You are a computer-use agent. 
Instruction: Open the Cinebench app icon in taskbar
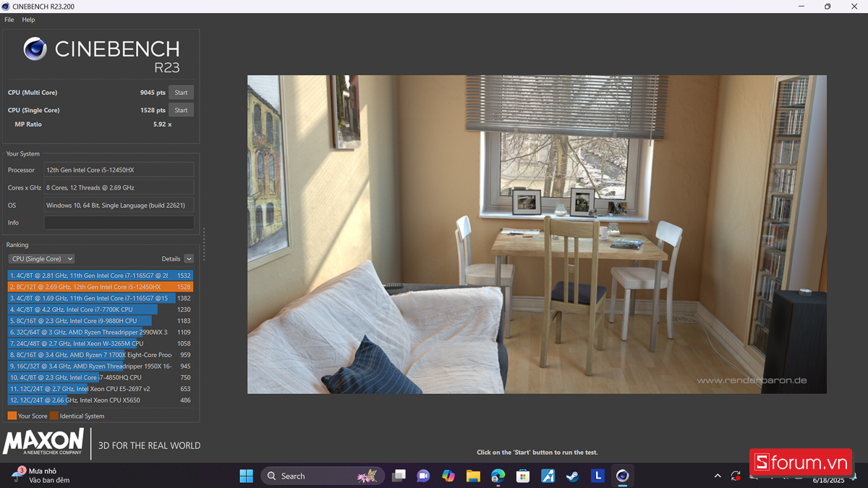(622, 476)
